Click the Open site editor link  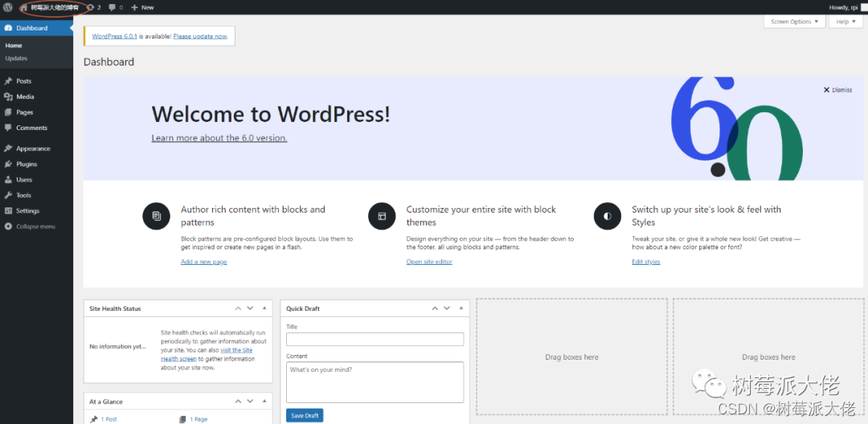(429, 262)
